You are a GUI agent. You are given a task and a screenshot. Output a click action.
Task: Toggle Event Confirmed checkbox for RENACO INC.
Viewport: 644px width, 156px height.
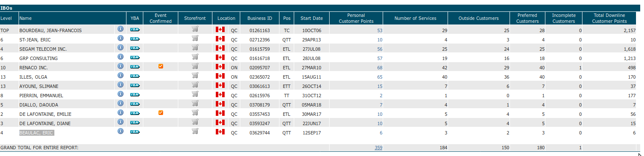161,66
